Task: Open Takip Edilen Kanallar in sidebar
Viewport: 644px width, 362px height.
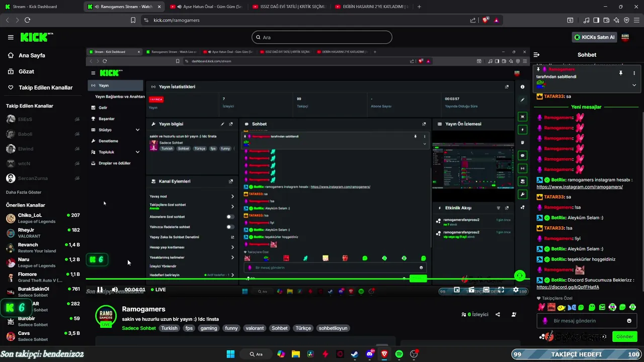Action: pos(40,87)
